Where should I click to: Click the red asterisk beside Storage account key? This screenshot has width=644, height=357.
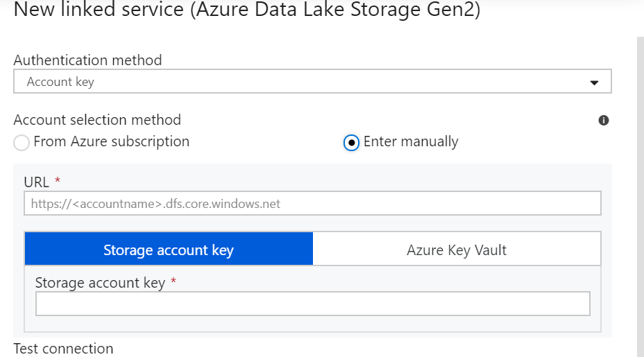pyautogui.click(x=173, y=281)
